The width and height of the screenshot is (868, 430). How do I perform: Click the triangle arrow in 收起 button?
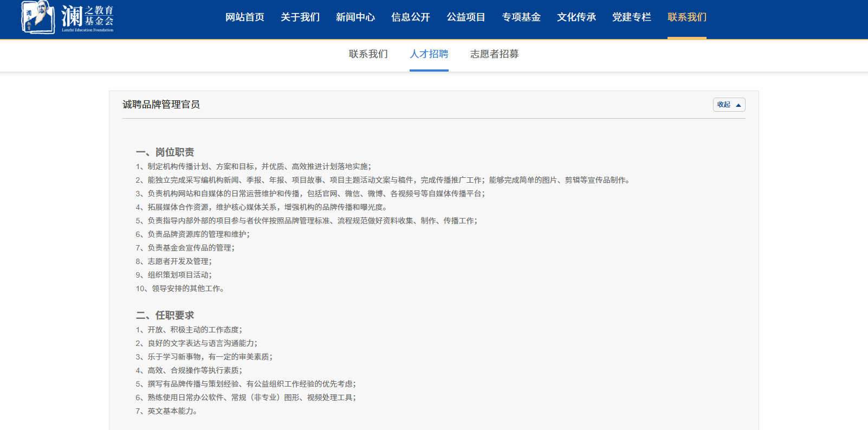click(738, 105)
